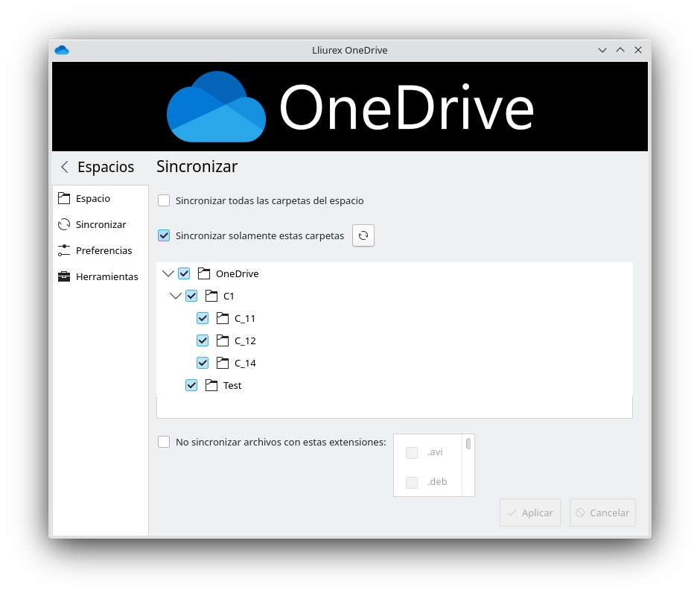Open the Espacio sidebar section
This screenshot has height=596, width=700.
pyautogui.click(x=92, y=198)
